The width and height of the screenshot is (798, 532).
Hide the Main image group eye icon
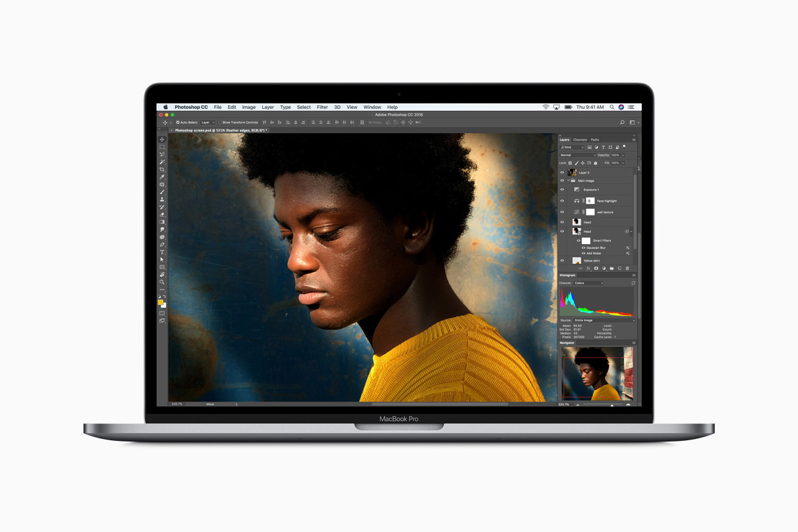(x=562, y=180)
